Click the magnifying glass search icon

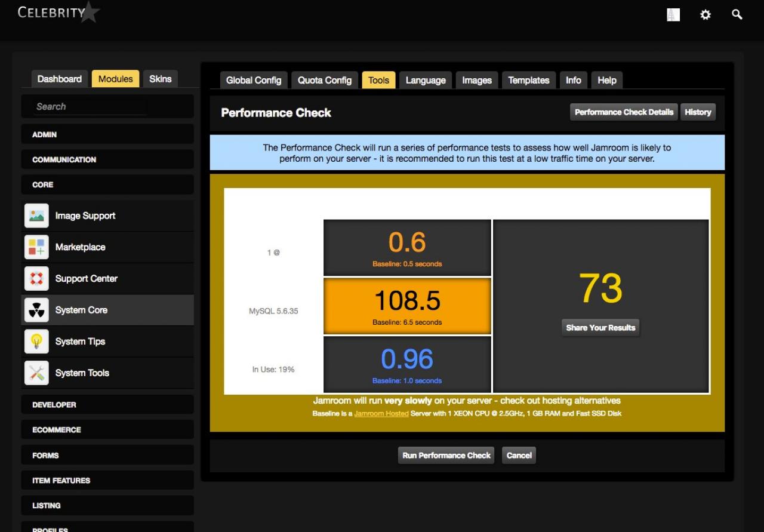(x=737, y=15)
